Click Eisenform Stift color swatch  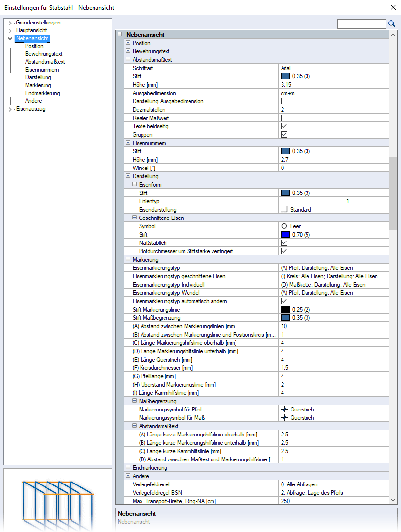tap(285, 193)
